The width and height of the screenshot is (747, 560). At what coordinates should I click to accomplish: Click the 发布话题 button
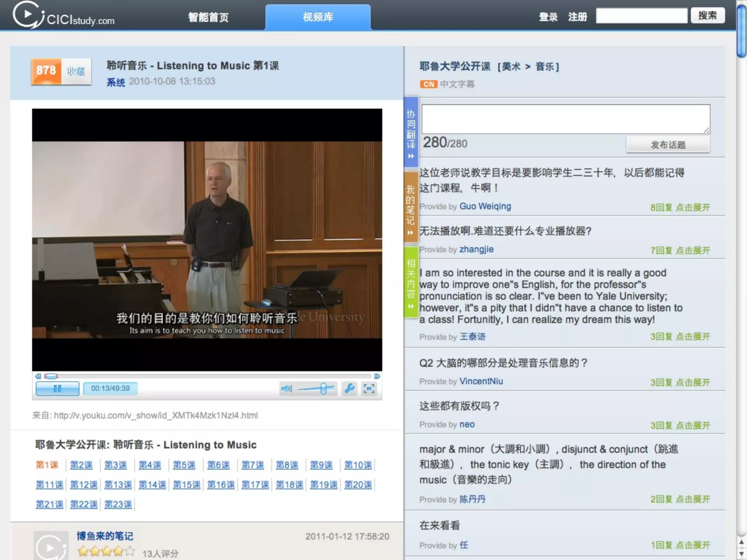tap(668, 145)
